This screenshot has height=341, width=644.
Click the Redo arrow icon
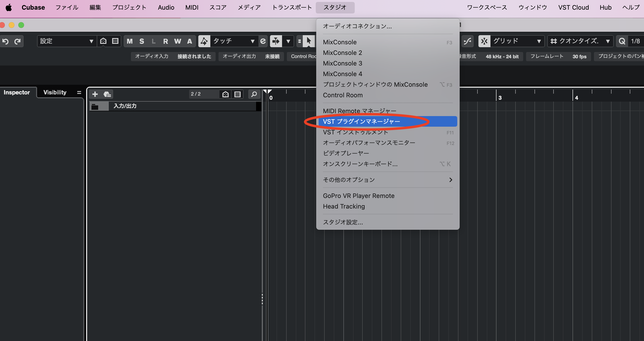click(x=17, y=41)
